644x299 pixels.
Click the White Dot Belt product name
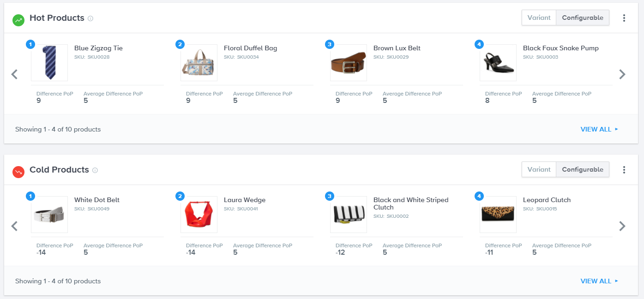(97, 200)
